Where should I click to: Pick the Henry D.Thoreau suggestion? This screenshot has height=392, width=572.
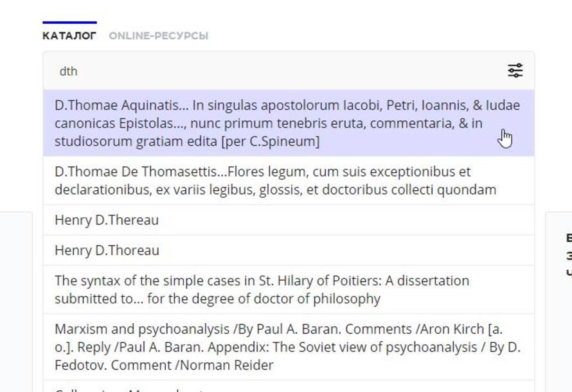click(289, 250)
